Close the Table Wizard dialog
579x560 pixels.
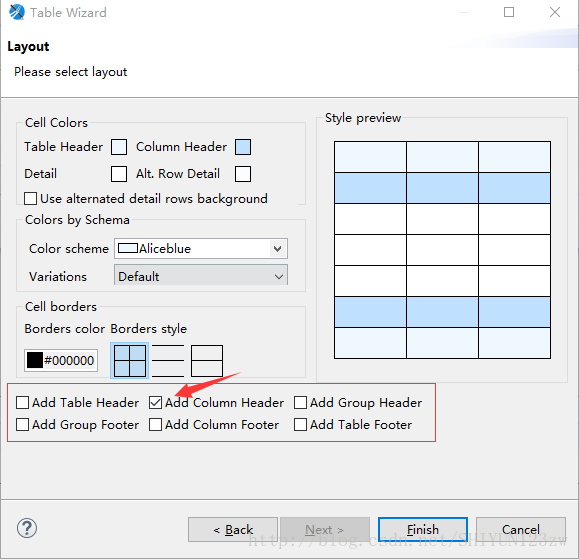[555, 12]
